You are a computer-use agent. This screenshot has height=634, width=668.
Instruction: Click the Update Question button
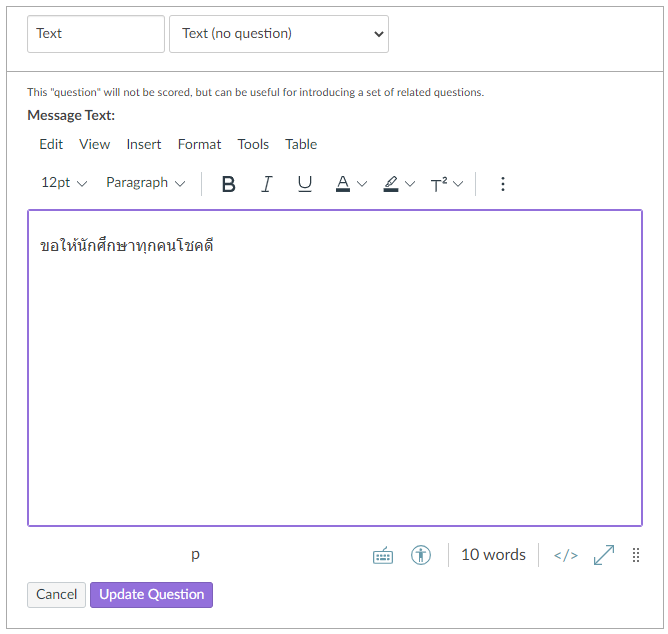(x=151, y=595)
